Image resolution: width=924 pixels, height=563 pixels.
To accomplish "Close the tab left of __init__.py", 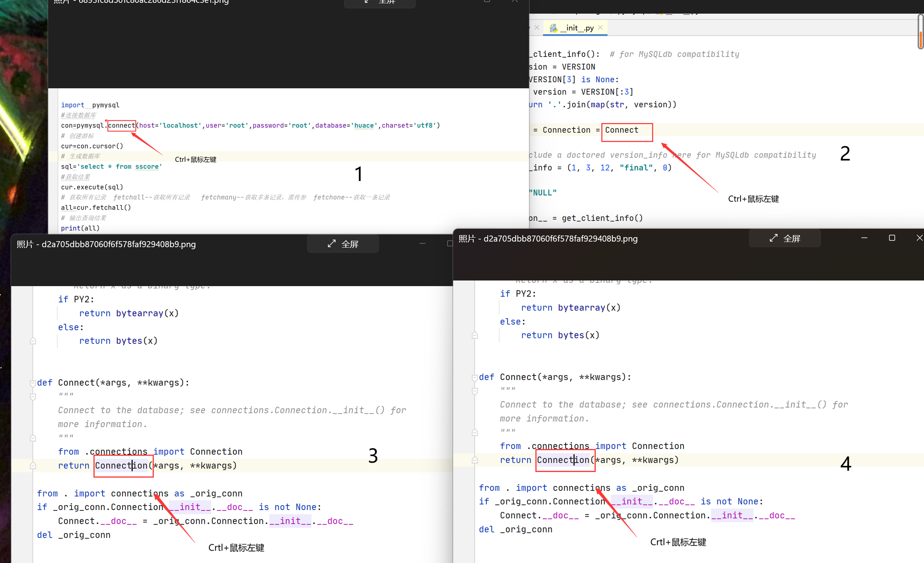I will (x=537, y=27).
